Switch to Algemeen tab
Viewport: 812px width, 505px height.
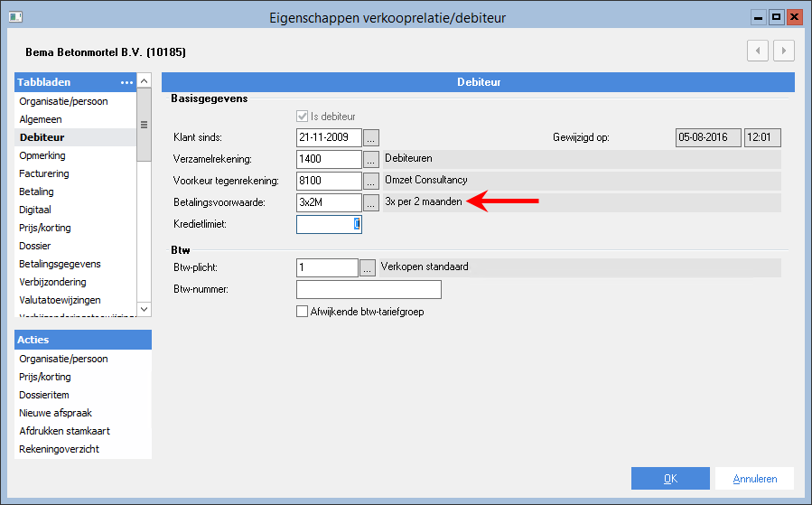[x=76, y=119]
